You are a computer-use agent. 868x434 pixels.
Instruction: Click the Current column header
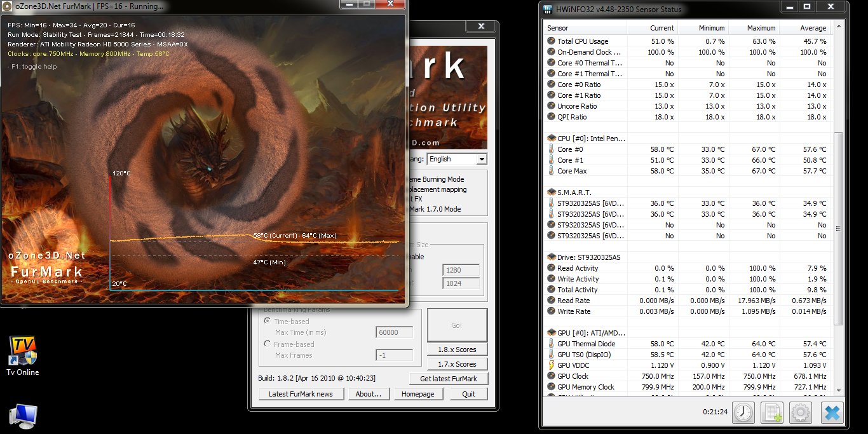(x=653, y=28)
